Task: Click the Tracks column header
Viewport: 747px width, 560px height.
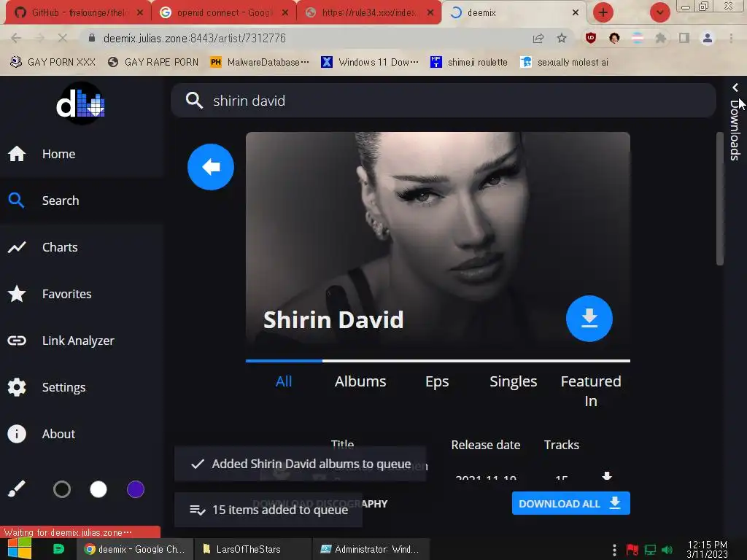Action: point(562,445)
